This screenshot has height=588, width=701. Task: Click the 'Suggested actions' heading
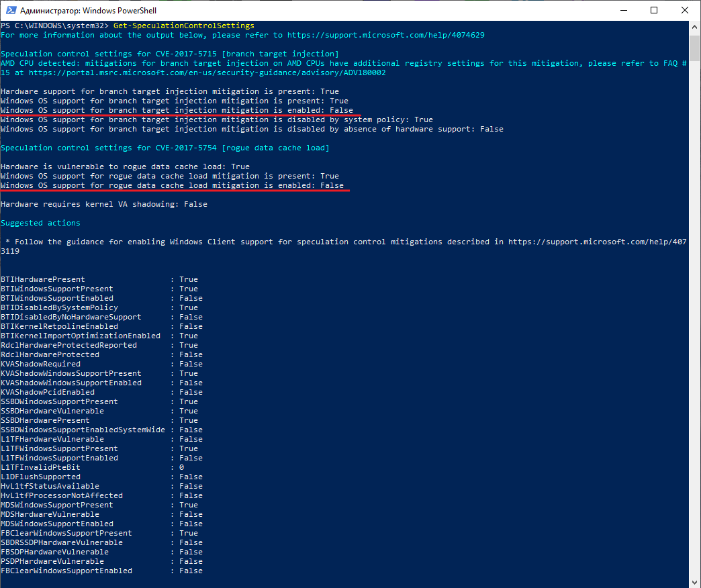click(41, 222)
